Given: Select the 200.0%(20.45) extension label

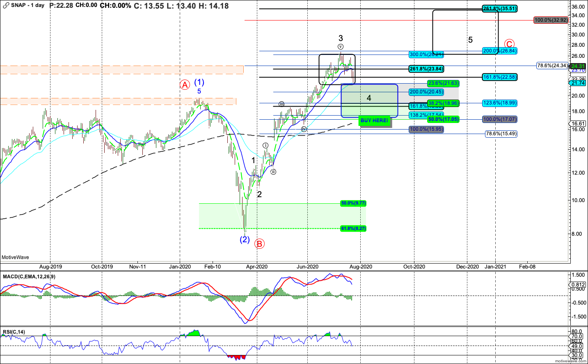Looking at the screenshot, I should pos(426,92).
